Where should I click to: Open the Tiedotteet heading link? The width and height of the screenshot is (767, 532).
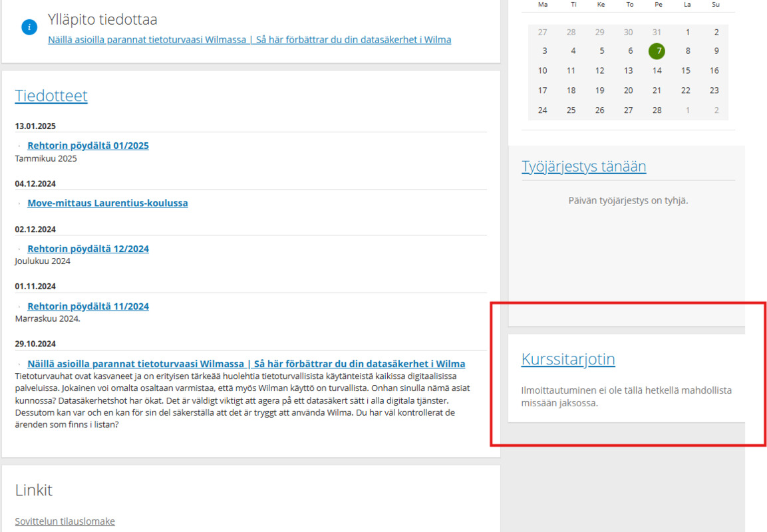click(x=51, y=96)
